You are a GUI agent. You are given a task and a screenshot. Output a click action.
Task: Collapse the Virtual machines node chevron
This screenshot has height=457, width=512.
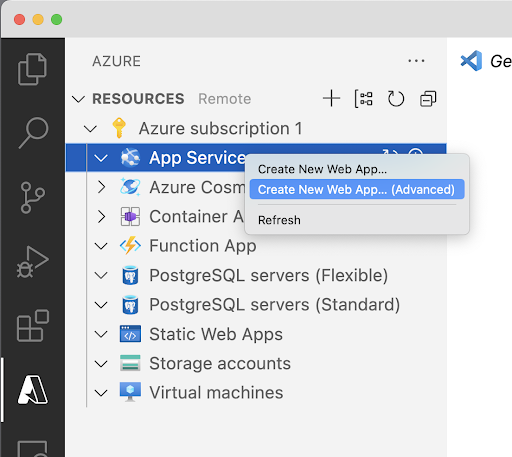click(x=101, y=393)
